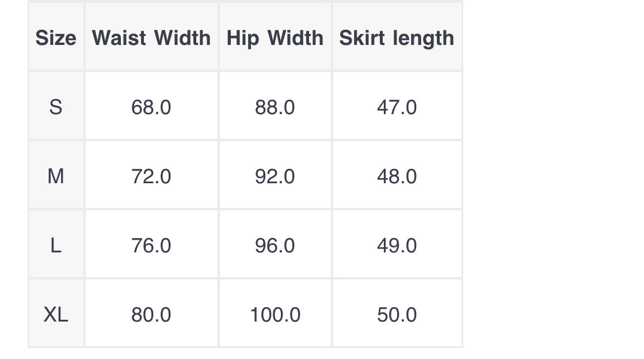The width and height of the screenshot is (644, 359).
Task: Click skirt length value 47.0
Action: point(397,107)
